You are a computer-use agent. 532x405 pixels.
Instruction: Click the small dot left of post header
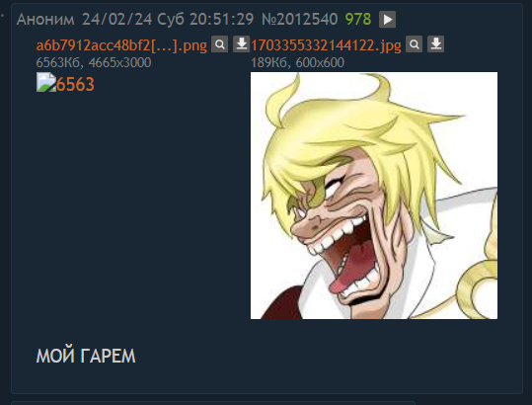pyautogui.click(x=2, y=15)
